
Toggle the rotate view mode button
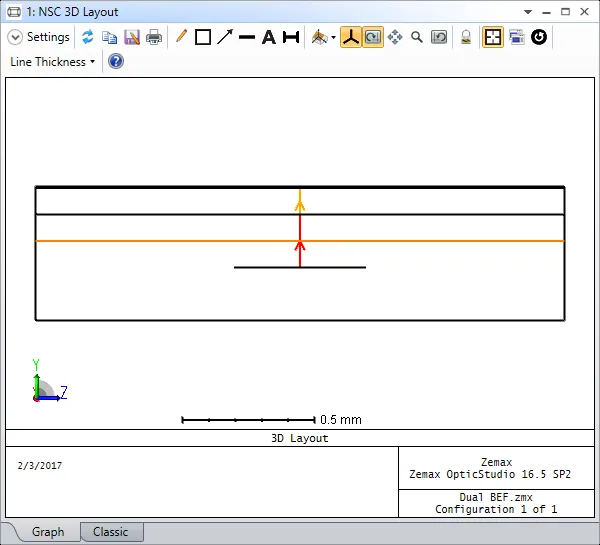point(372,37)
